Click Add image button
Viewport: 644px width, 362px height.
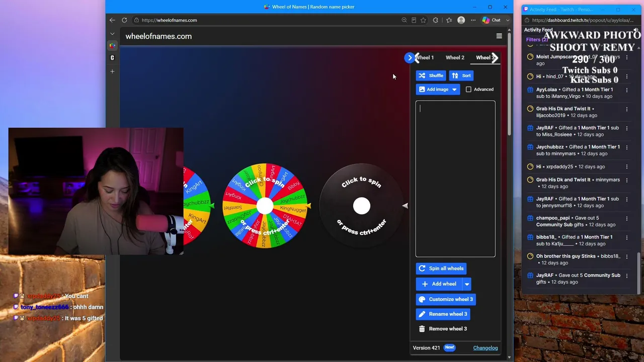pos(433,89)
